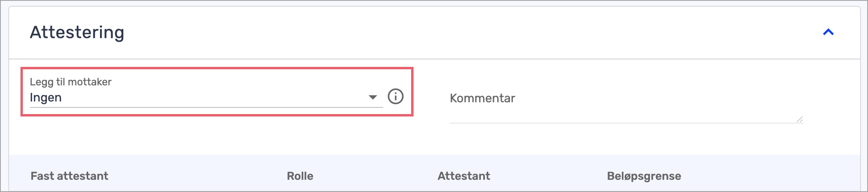Click the Beløpsgrense column header

point(644,176)
